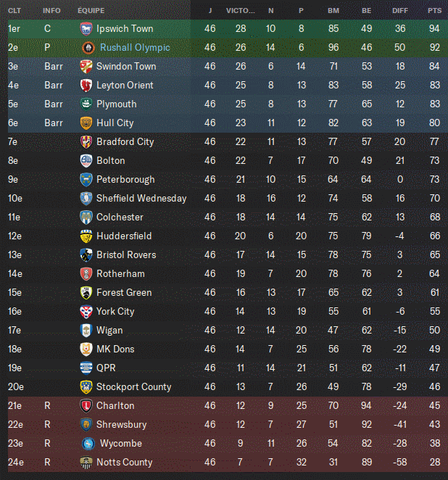The height and width of the screenshot is (480, 448).
Task: Click the Hull City tiger crest
Action: (x=86, y=123)
